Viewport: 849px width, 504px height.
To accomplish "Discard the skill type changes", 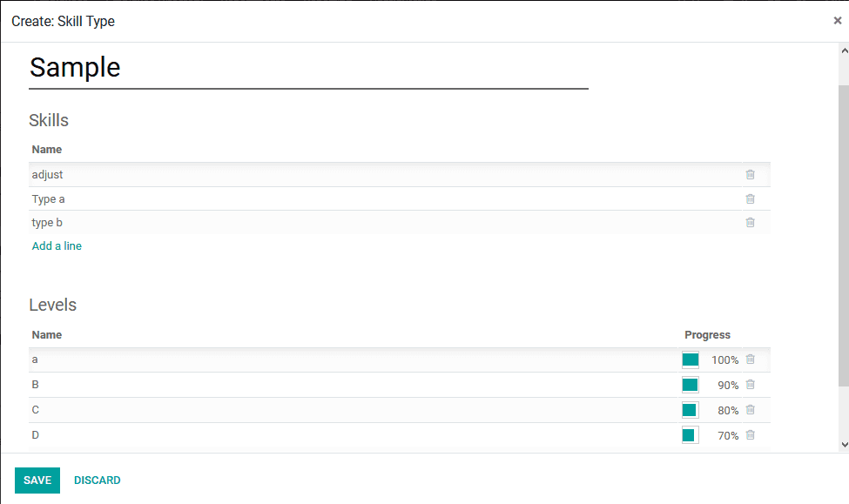I will [98, 480].
